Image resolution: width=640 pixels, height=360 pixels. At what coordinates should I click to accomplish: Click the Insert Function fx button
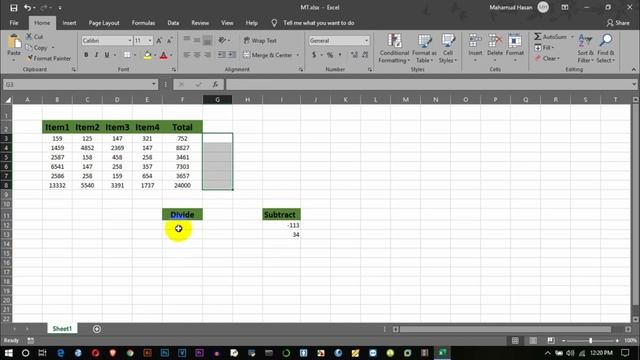tap(215, 84)
